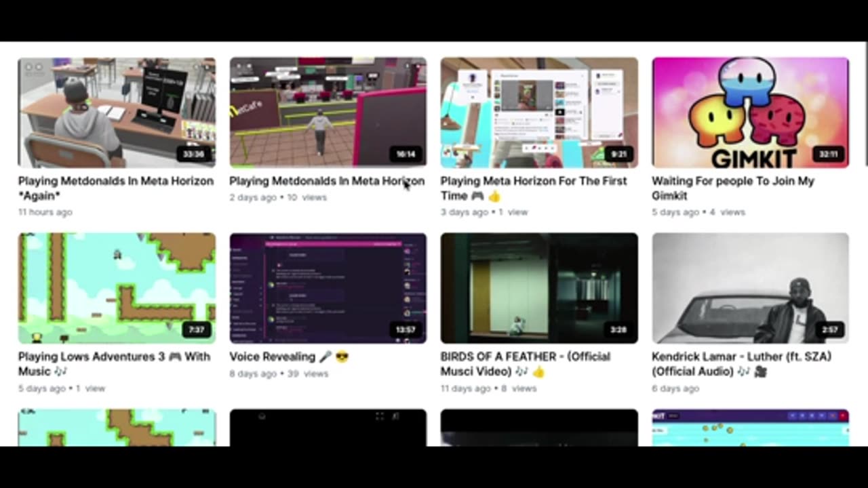Click the 2:57 duration badge
Viewport: 868px width, 488px height.
(830, 330)
